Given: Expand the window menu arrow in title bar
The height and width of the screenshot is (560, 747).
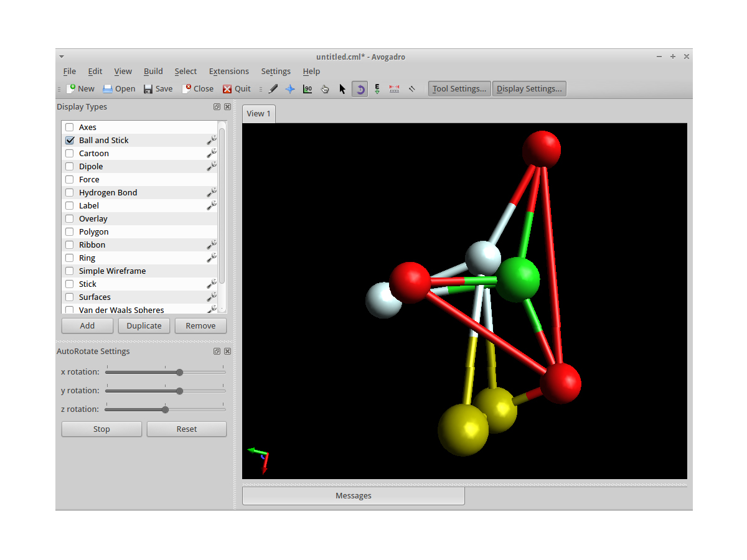Looking at the screenshot, I should [62, 57].
